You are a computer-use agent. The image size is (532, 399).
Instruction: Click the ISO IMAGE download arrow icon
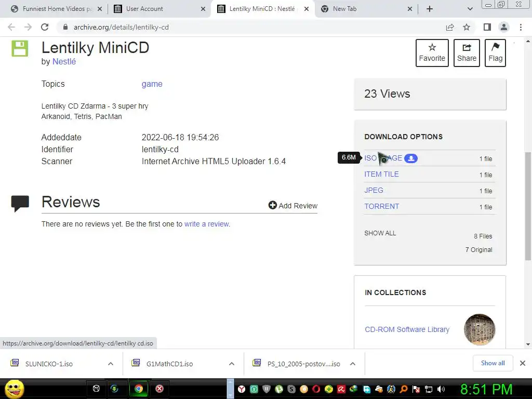pos(411,158)
